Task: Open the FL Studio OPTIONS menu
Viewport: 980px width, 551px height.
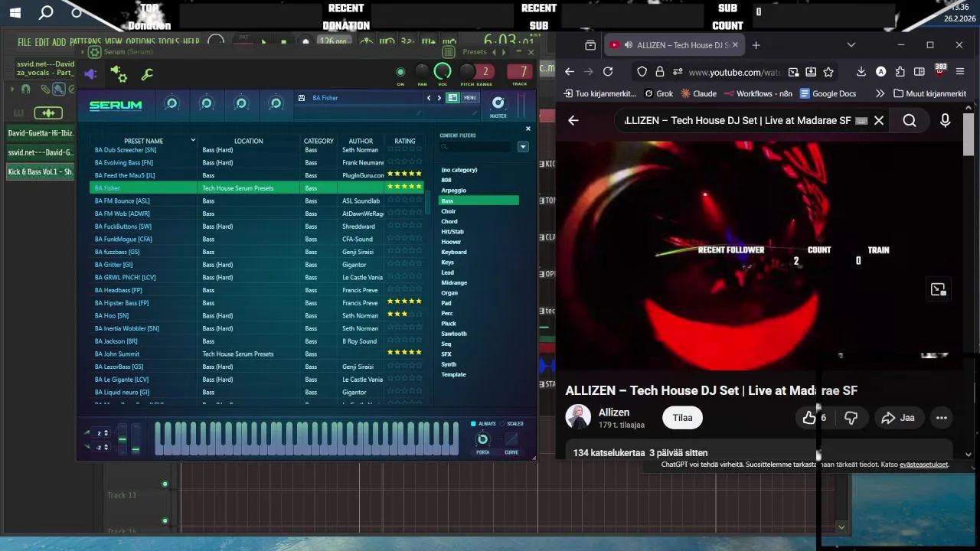Action: click(x=140, y=42)
